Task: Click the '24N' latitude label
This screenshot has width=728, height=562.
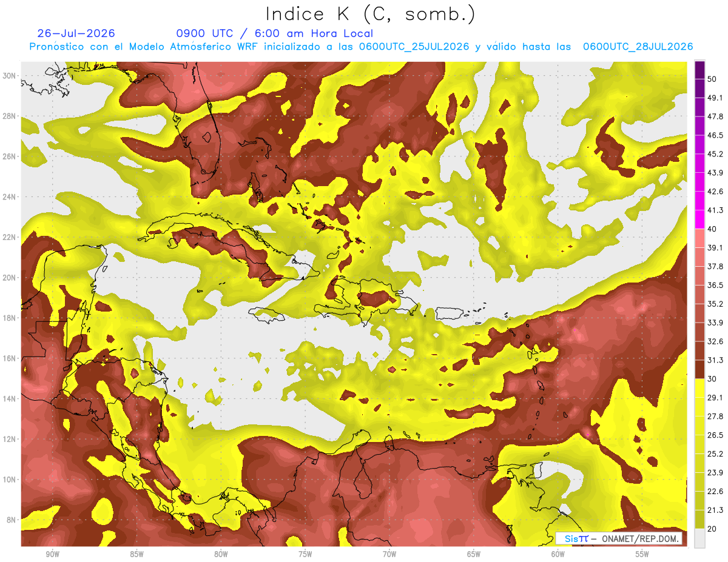Action: (x=10, y=196)
